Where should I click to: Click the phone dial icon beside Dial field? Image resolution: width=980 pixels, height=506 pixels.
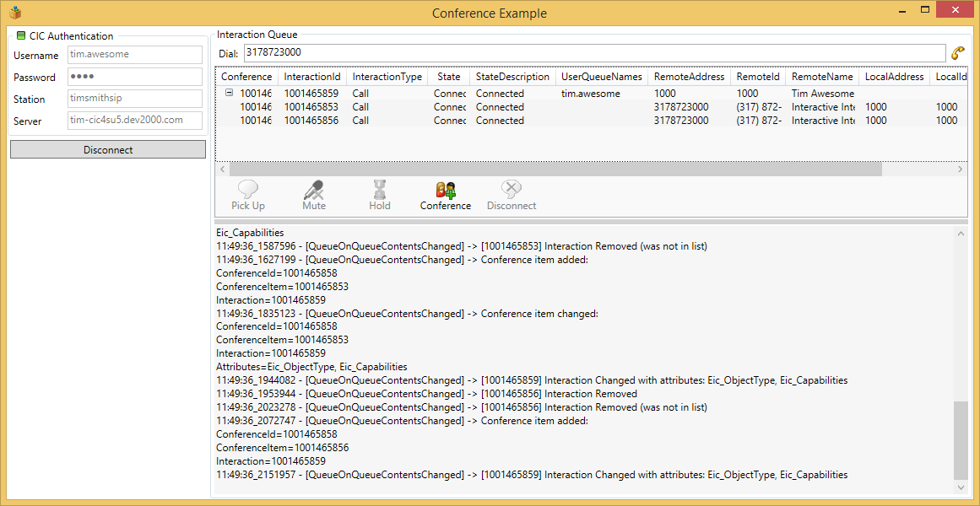click(x=957, y=53)
